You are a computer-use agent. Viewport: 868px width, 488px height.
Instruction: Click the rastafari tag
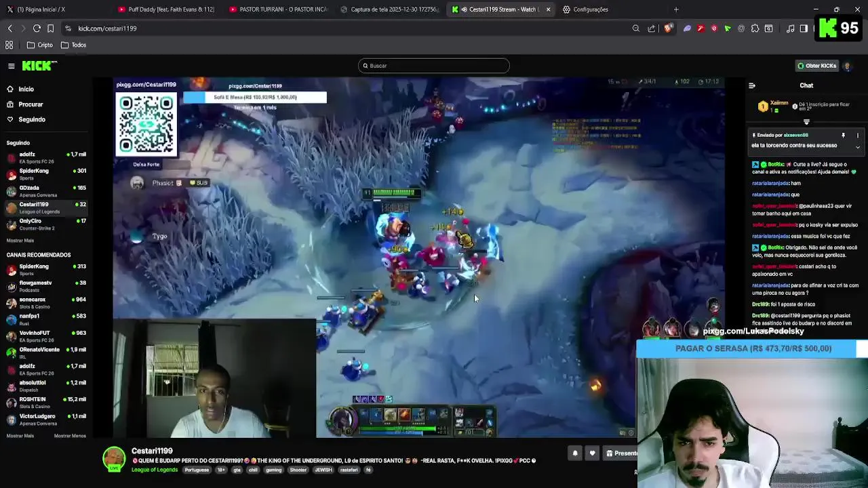[x=349, y=470]
